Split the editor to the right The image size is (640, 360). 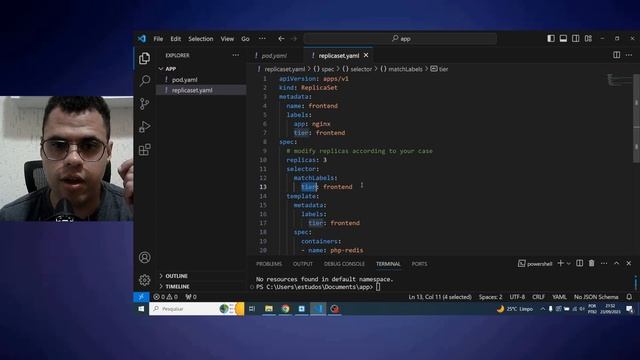[616, 55]
